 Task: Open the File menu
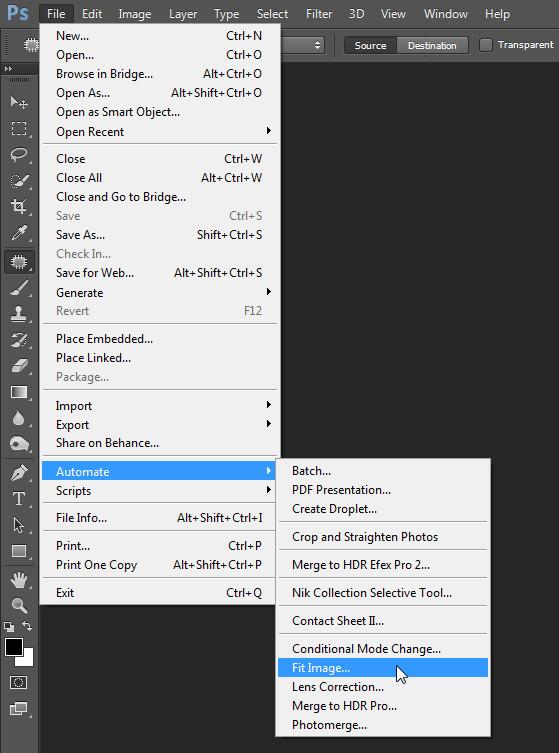point(56,14)
